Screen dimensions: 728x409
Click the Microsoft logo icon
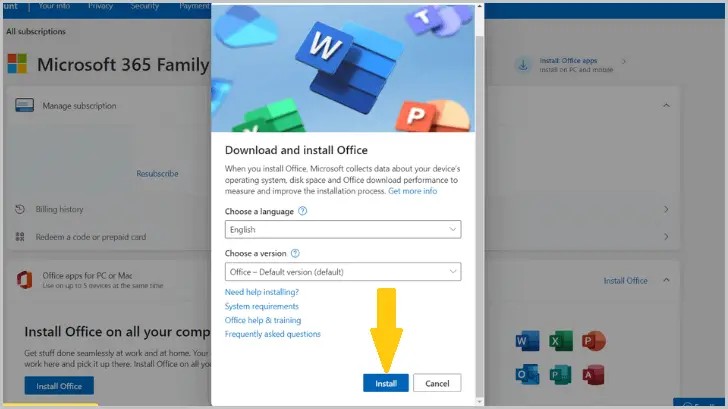click(17, 64)
